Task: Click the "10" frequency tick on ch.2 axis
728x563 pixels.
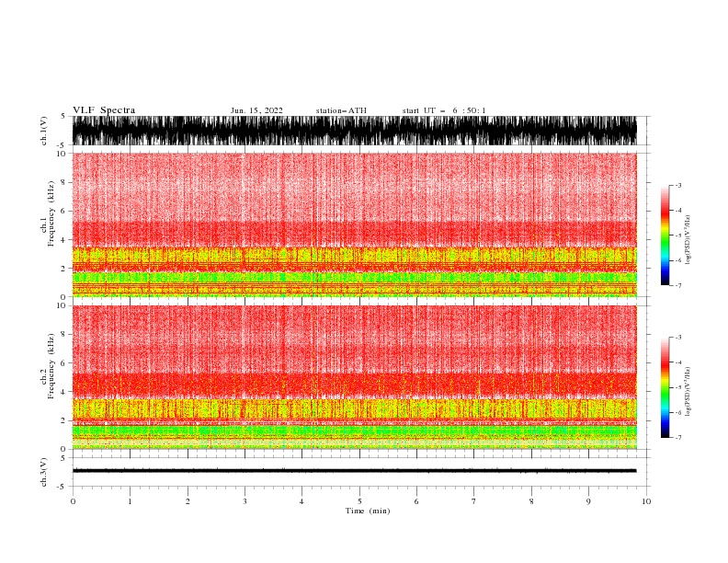Action: pyautogui.click(x=63, y=305)
